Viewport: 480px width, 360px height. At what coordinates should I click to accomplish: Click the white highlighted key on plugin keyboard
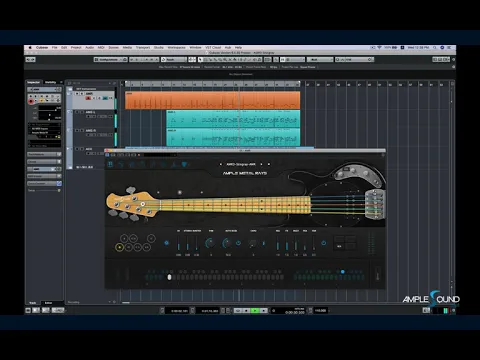click(x=169, y=277)
